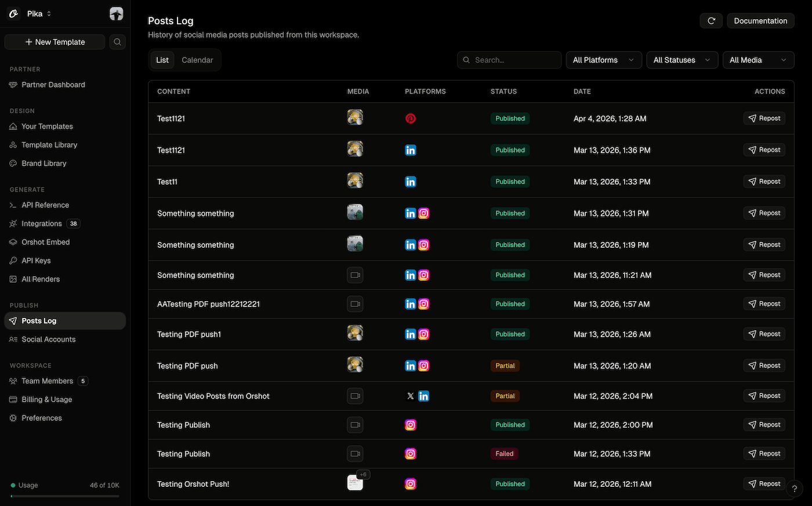Focus the posts Search field

(513, 60)
